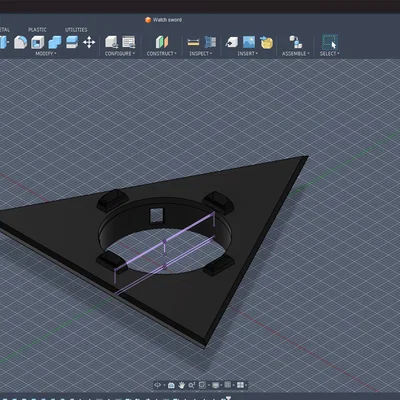The width and height of the screenshot is (400, 400).
Task: Click the Look At navigation icon
Action: [171, 385]
